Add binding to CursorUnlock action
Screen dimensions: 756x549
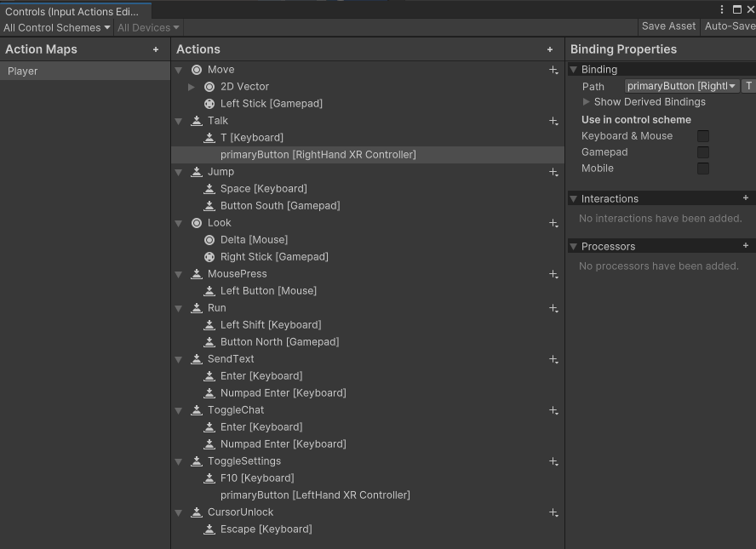[x=553, y=512]
